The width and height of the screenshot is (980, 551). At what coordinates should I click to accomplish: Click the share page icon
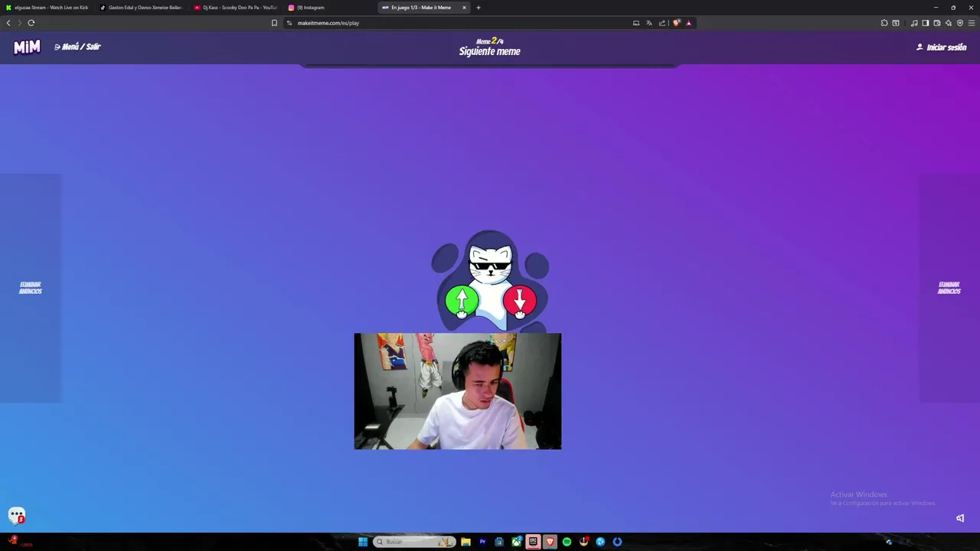(x=662, y=23)
